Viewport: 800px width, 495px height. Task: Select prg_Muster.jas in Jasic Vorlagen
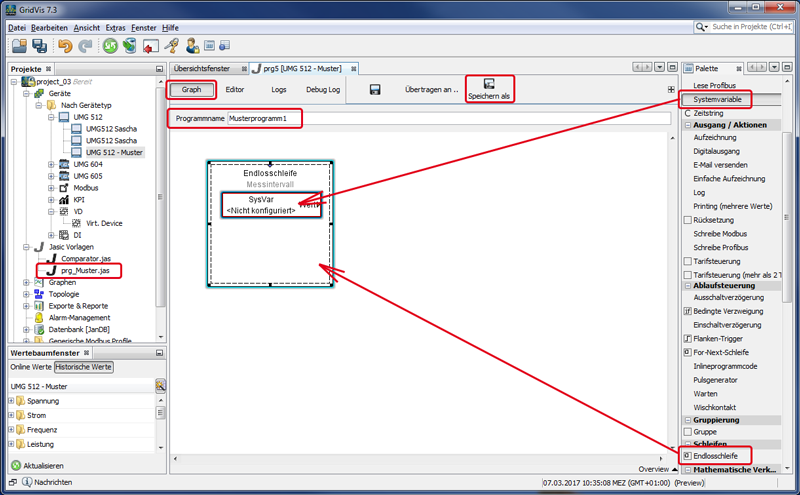(85, 270)
